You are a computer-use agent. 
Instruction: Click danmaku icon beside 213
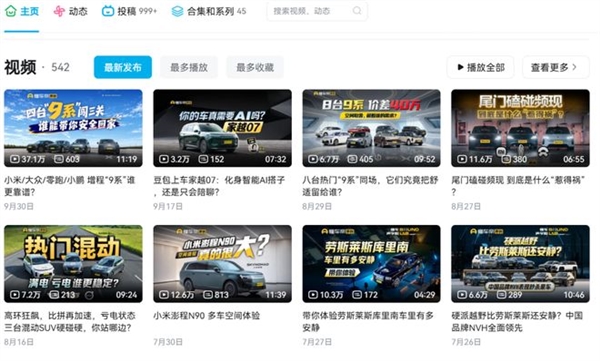pyautogui.click(x=54, y=294)
